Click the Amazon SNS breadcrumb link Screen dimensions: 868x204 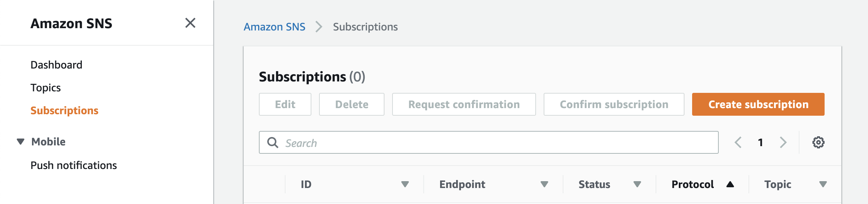[x=274, y=27]
